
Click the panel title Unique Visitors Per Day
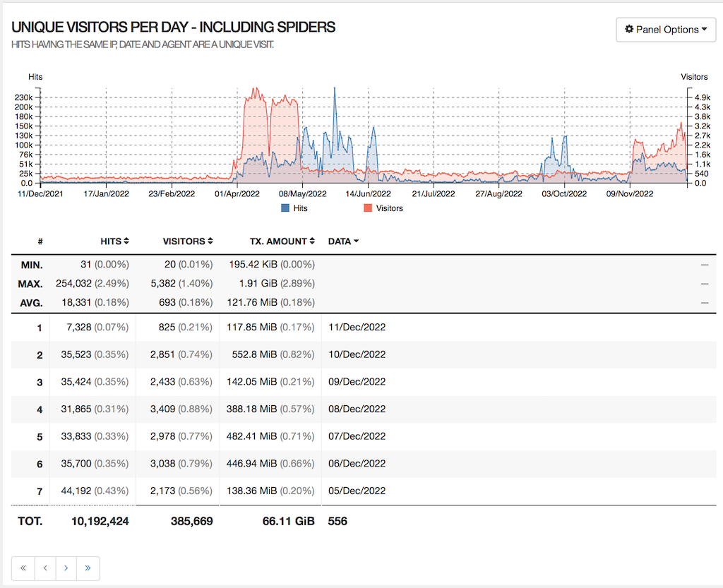(173, 28)
